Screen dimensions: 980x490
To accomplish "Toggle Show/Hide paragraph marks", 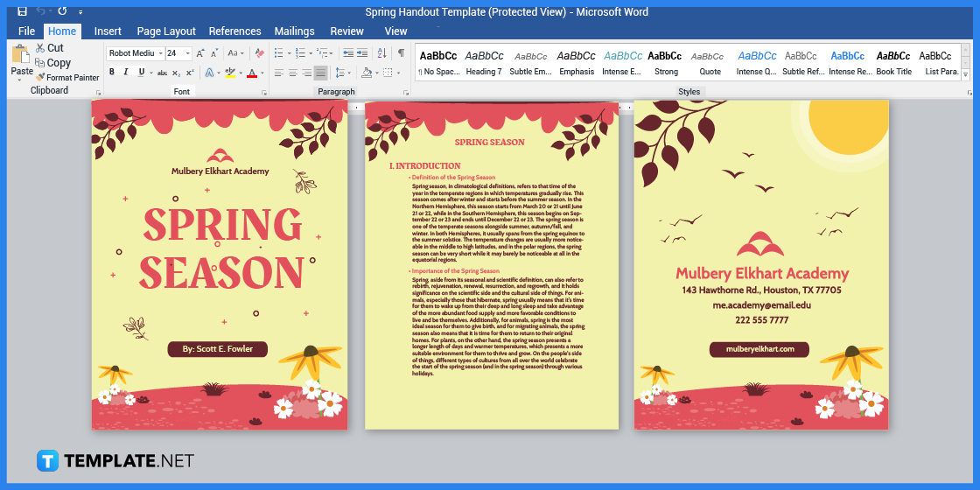I will (401, 53).
